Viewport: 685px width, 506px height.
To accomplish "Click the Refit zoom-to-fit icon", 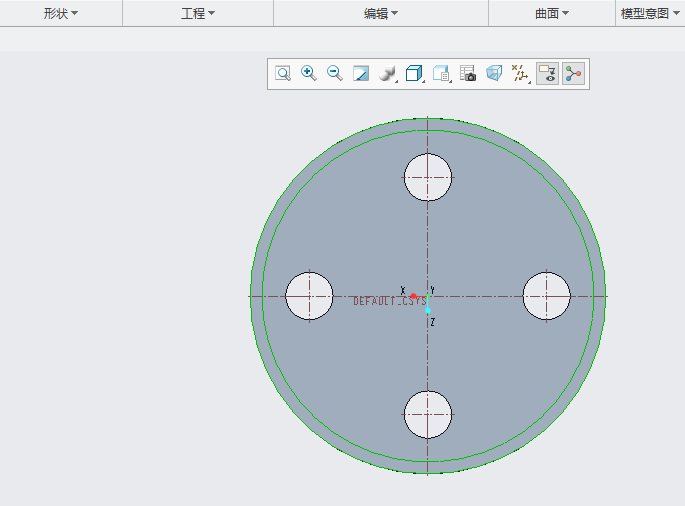I will [283, 73].
